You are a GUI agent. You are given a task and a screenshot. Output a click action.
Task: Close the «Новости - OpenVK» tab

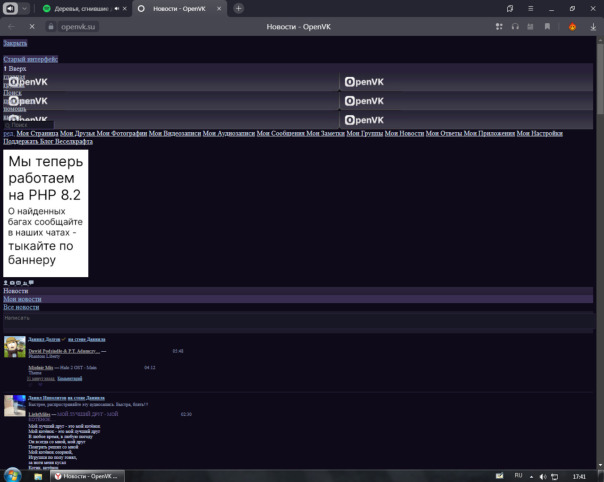219,8
